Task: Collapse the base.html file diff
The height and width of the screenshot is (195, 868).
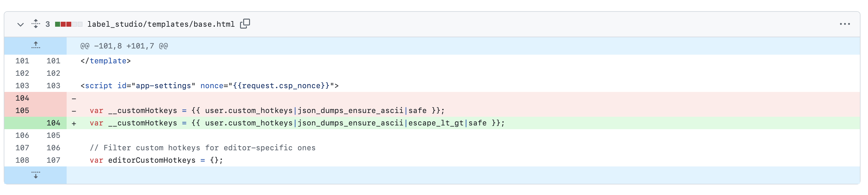Action: point(20,24)
